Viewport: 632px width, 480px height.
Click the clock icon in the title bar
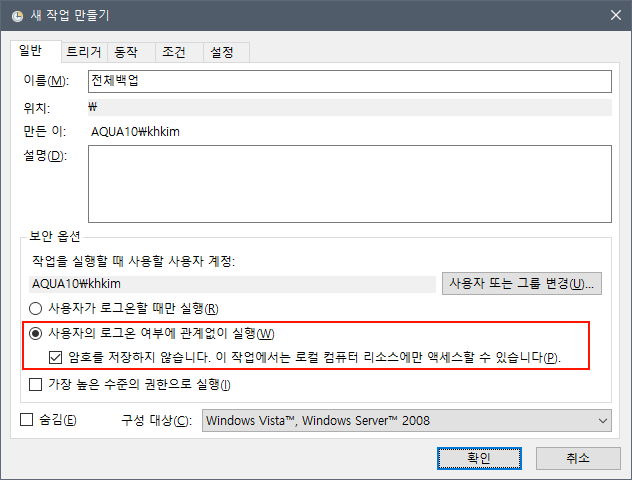[x=19, y=15]
